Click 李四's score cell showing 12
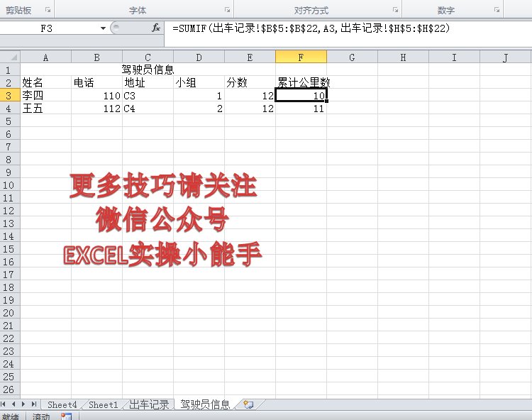Image resolution: width=532 pixels, height=420 pixels. (x=250, y=95)
